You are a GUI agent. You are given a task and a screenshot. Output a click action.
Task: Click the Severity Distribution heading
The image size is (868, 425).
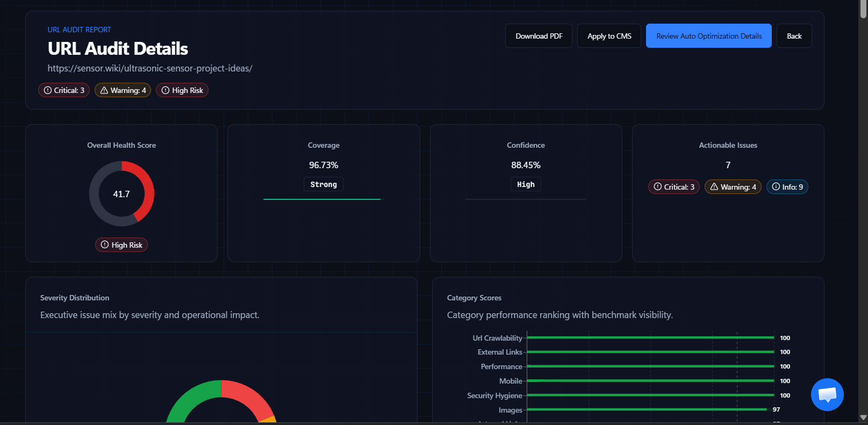[x=75, y=298]
